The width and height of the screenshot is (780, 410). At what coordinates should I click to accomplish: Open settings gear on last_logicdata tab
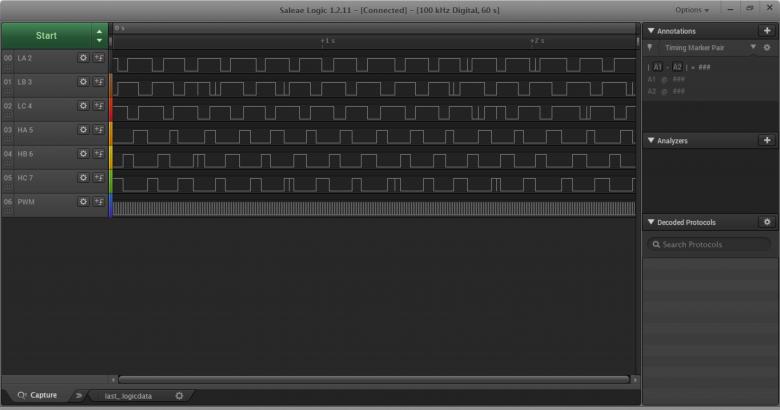[179, 396]
